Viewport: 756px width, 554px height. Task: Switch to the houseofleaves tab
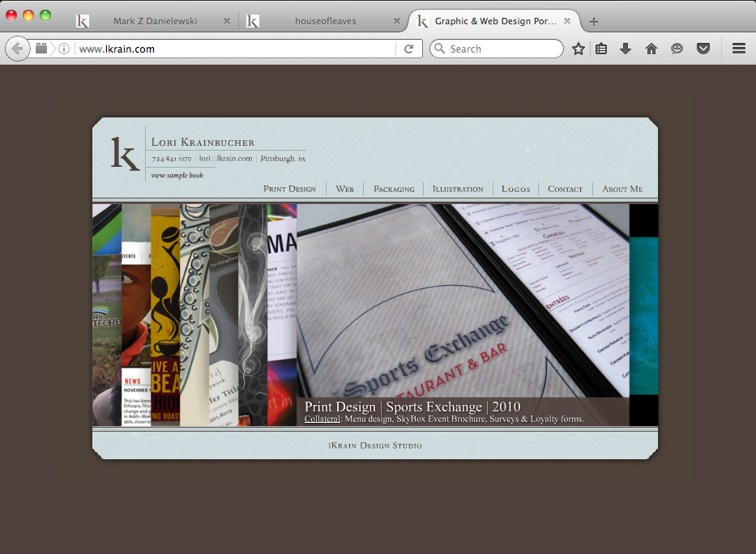coord(324,21)
